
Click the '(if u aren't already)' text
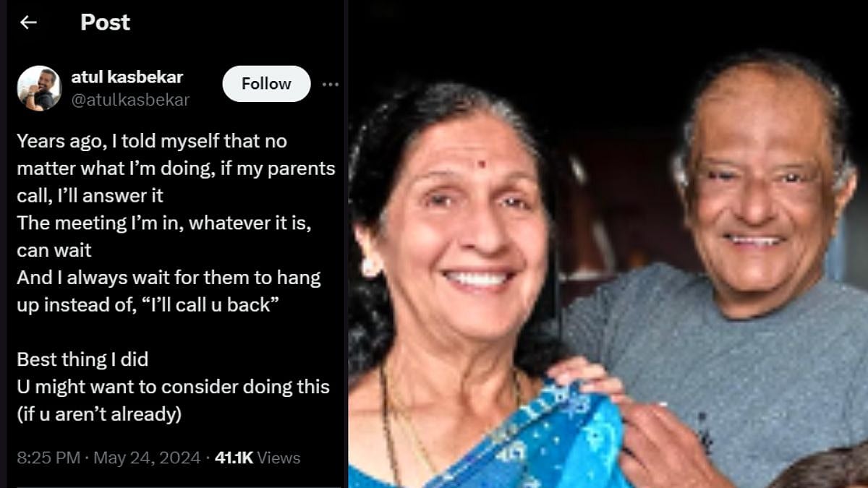coord(98,414)
